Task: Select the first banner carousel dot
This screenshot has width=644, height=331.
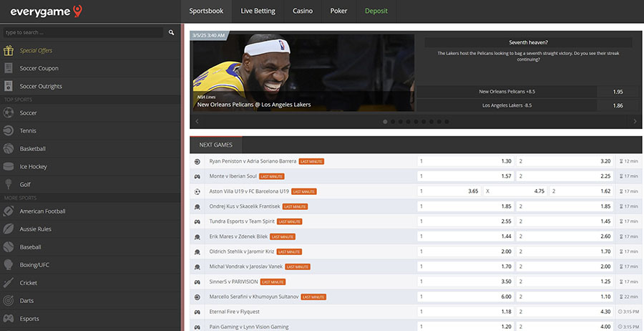Action: coord(385,122)
